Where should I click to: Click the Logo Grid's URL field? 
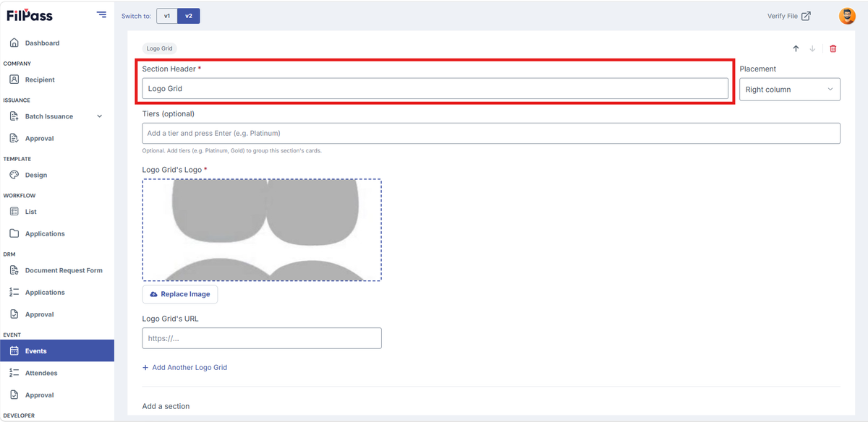pyautogui.click(x=262, y=338)
